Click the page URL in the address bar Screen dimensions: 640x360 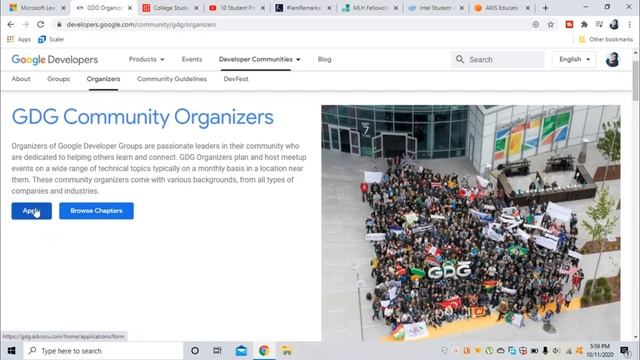tap(141, 24)
